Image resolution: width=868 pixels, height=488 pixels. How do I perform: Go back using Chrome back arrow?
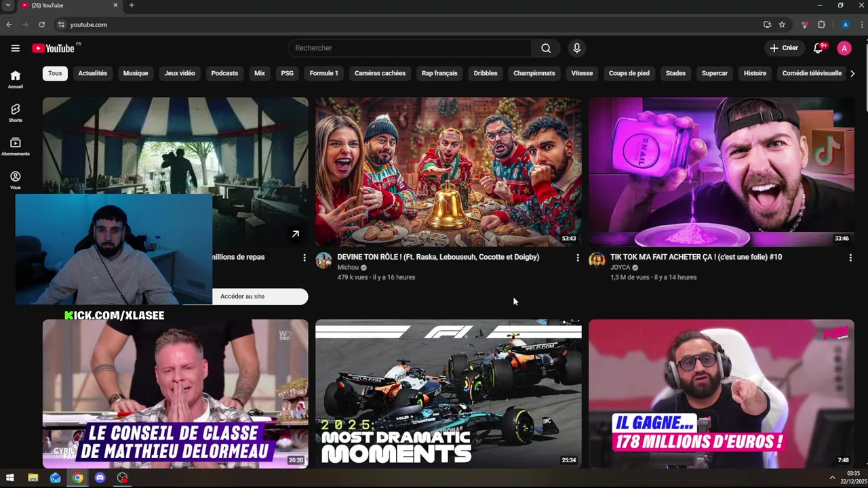click(x=9, y=24)
